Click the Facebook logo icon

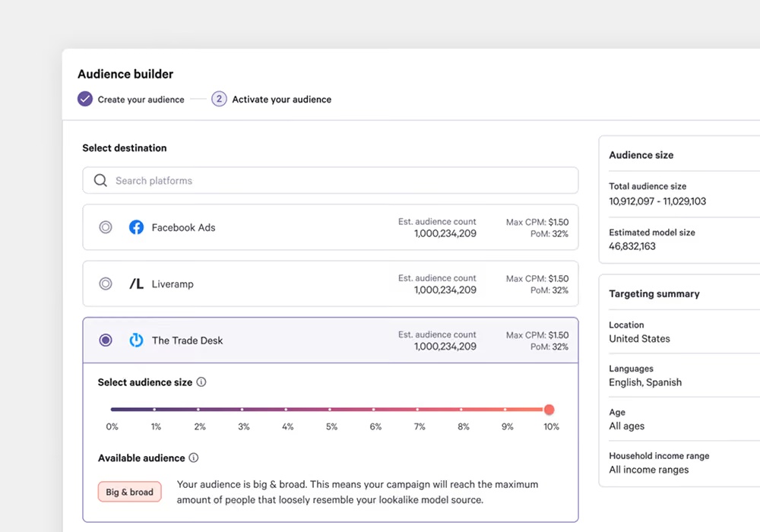(136, 227)
